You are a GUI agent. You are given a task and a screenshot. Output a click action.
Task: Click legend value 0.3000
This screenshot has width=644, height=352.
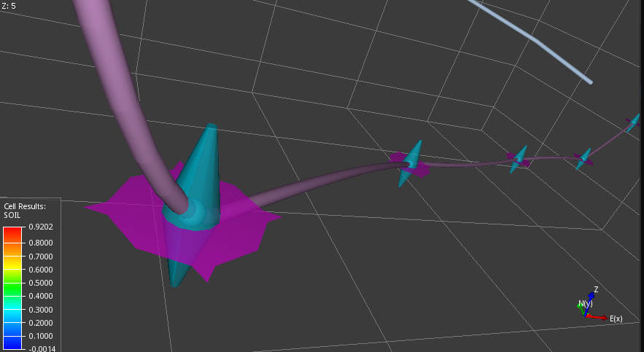41,310
